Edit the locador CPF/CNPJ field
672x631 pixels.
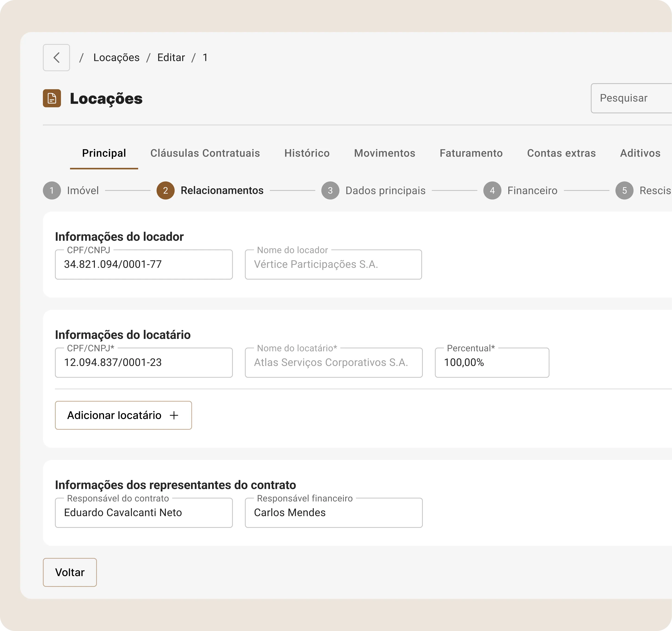click(x=144, y=265)
